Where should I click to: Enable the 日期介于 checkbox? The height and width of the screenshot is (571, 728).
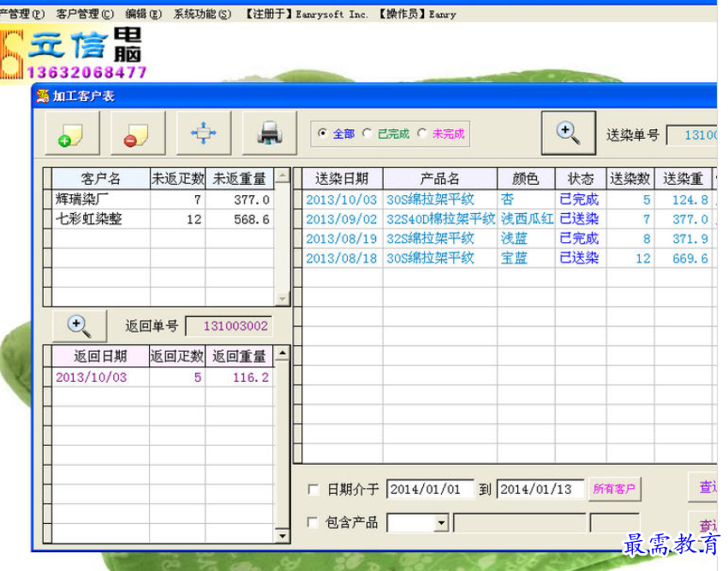point(313,490)
